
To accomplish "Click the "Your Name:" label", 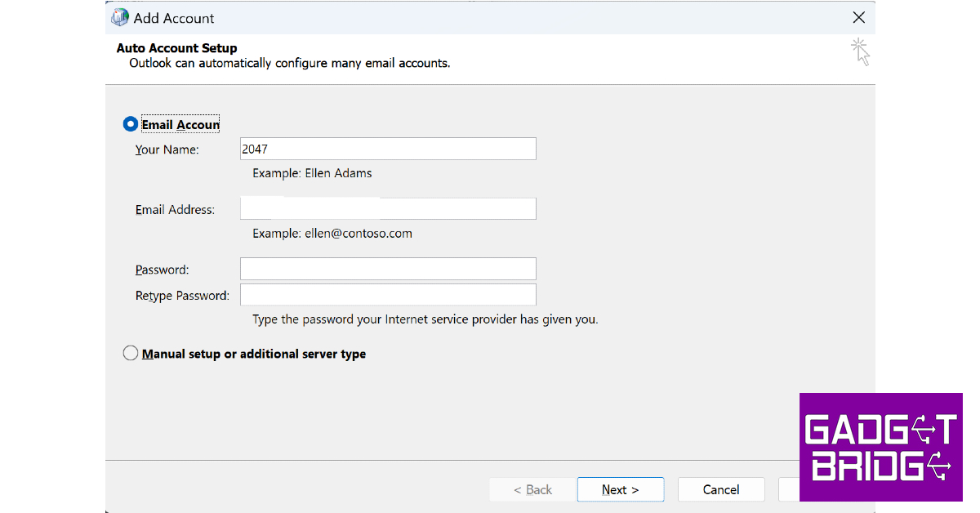I will coord(167,149).
